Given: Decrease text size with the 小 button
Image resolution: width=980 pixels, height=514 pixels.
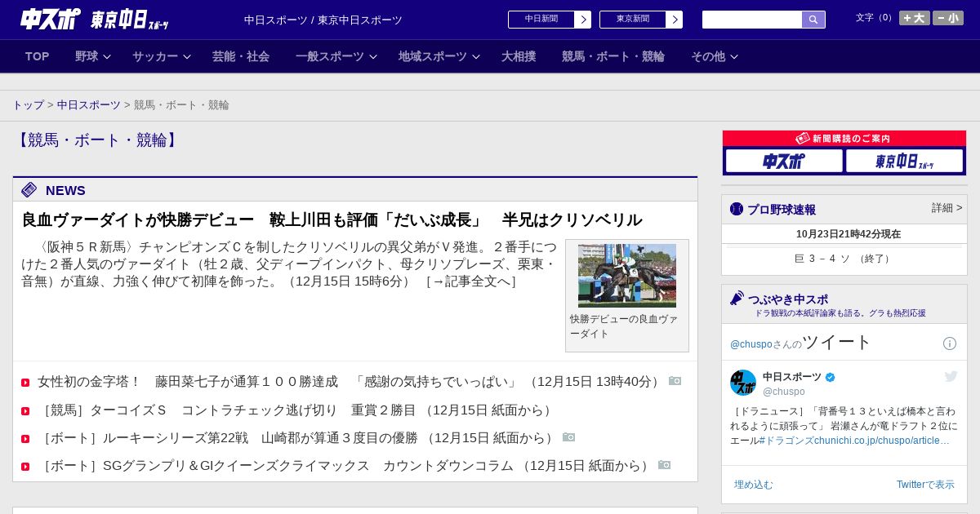Looking at the screenshot, I should coord(948,18).
